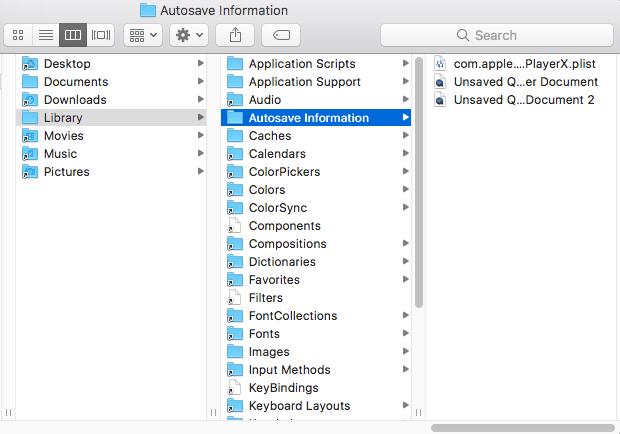
Task: Select the Favorites row
Action: (x=316, y=279)
